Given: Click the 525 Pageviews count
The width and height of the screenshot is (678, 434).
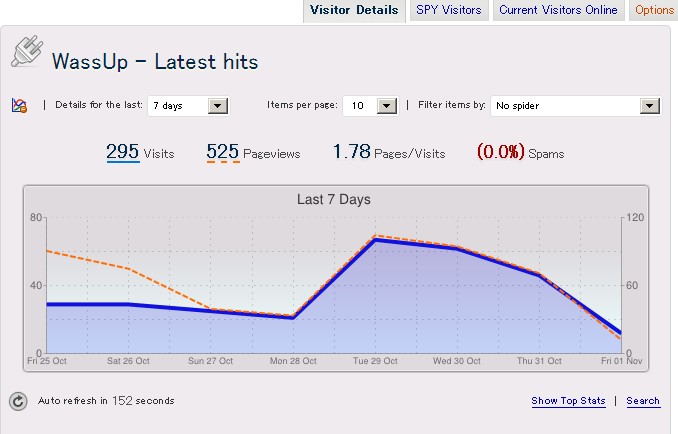Looking at the screenshot, I should pyautogui.click(x=223, y=152).
